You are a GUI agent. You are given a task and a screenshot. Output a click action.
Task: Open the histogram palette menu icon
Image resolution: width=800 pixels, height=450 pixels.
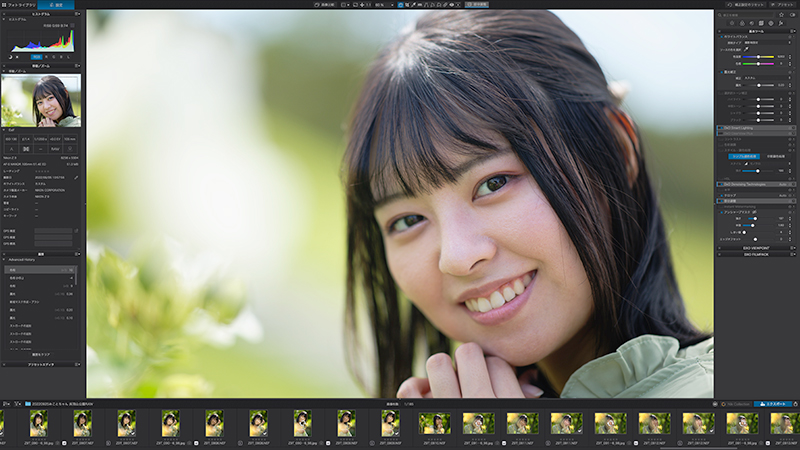77,14
